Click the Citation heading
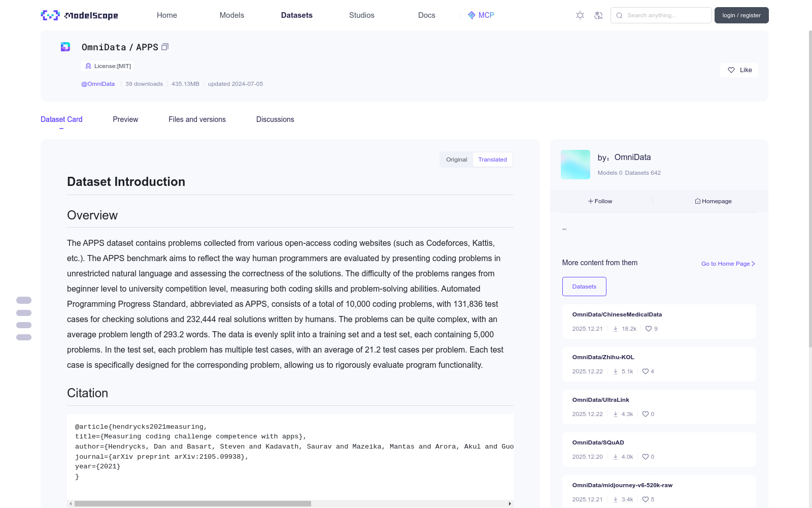Screen dimensions: 812x508 point(87,393)
